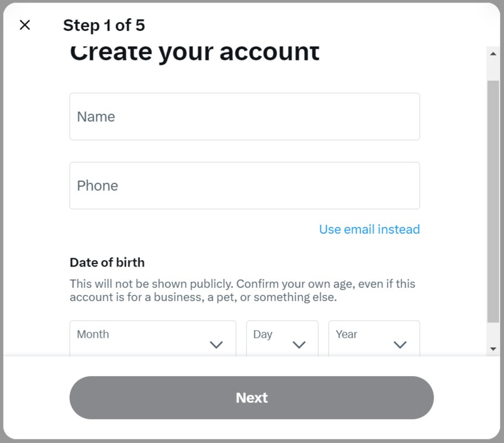Open the Year birth date selector
Image resolution: width=504 pixels, height=443 pixels.
click(x=374, y=338)
